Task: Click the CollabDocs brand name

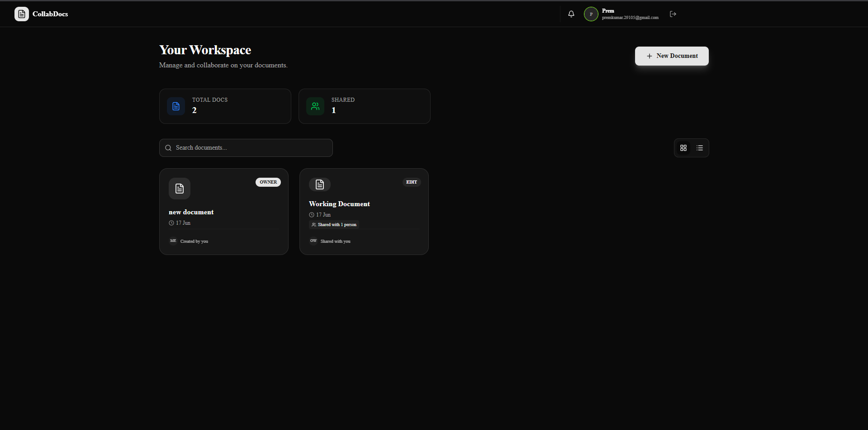Action: pyautogui.click(x=50, y=14)
